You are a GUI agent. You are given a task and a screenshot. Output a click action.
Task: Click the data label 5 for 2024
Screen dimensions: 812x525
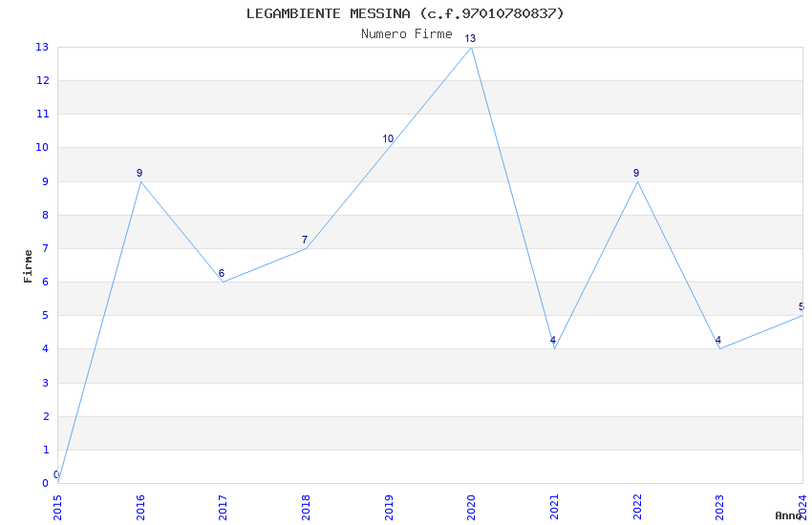(801, 306)
